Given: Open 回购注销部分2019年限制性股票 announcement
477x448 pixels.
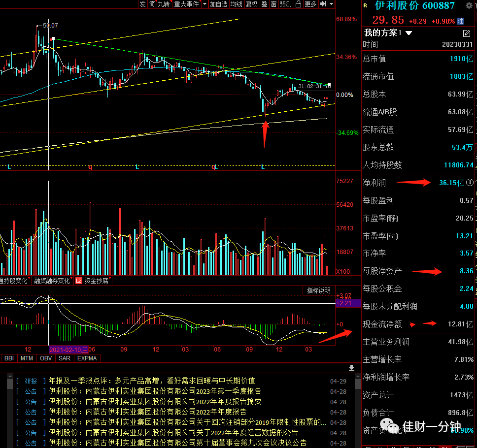Looking at the screenshot, I should (188, 422).
